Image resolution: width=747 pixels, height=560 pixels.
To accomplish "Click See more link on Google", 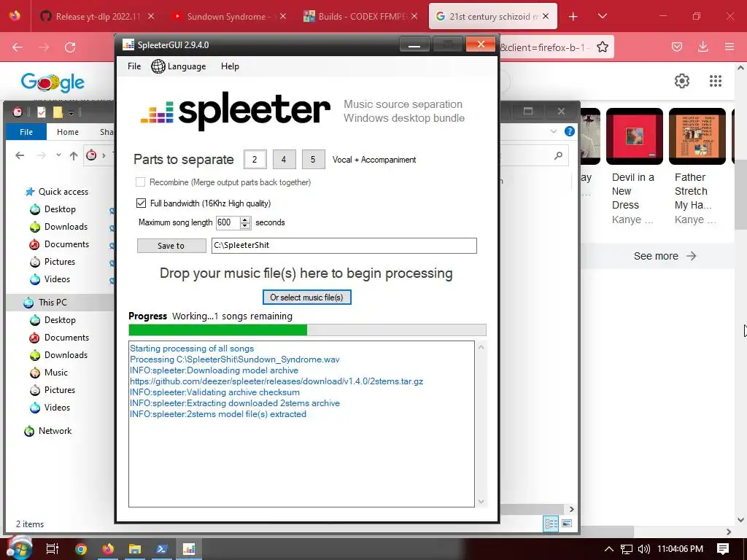I will click(665, 256).
